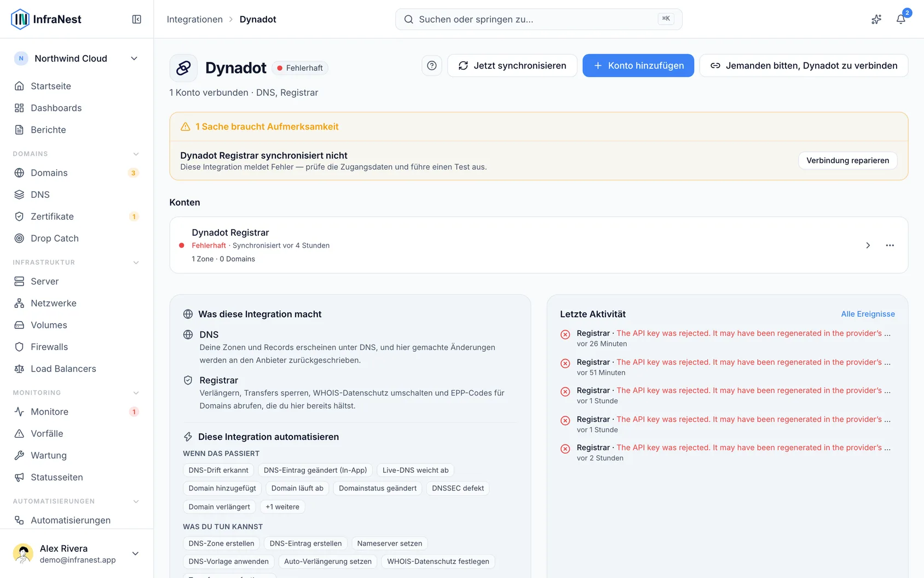Click Jemanden bitten, Dynadot zu verbinden
This screenshot has width=924, height=578.
[x=804, y=66]
